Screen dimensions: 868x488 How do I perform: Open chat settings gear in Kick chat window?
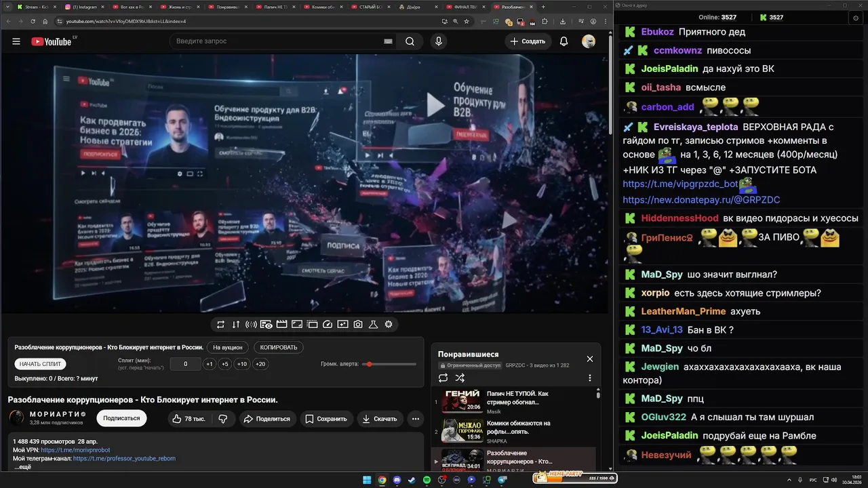[x=855, y=18]
